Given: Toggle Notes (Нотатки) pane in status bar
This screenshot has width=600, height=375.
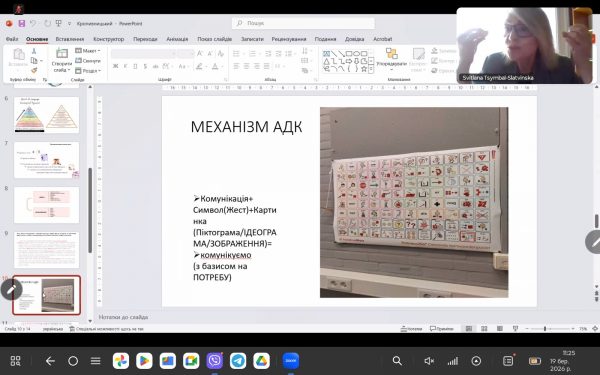Looking at the screenshot, I should tap(411, 329).
